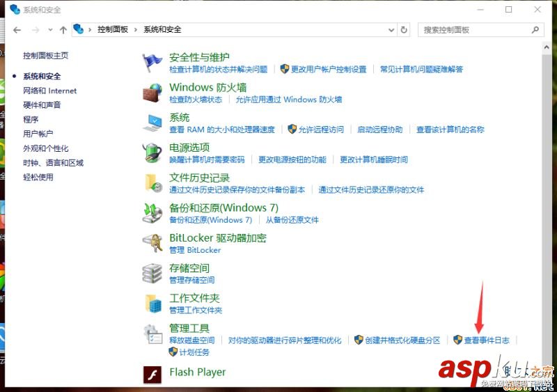Screen dimensions: 557x392
Task: Click the 搜索控制面板 search field
Action: coord(481,30)
